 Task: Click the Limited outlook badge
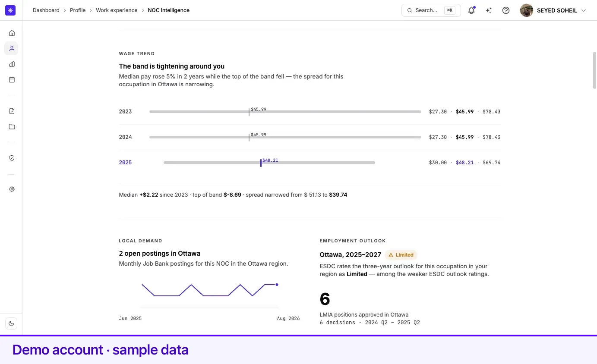click(x=401, y=255)
